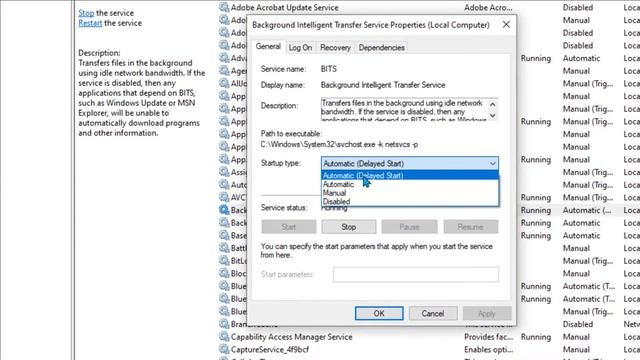
Task: Click the Adobe Acrobat Update Service gear icon
Action: point(224,7)
